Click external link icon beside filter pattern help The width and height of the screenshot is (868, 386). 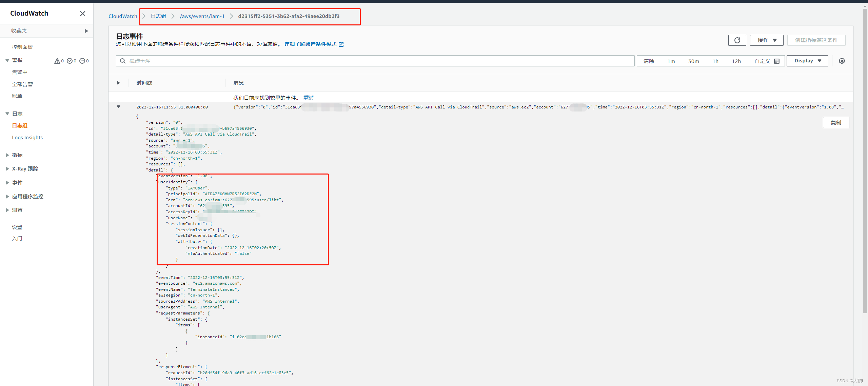pyautogui.click(x=341, y=44)
